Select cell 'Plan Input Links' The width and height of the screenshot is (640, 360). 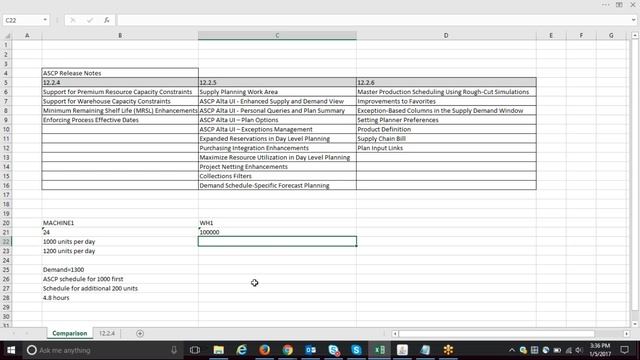pyautogui.click(x=446, y=148)
